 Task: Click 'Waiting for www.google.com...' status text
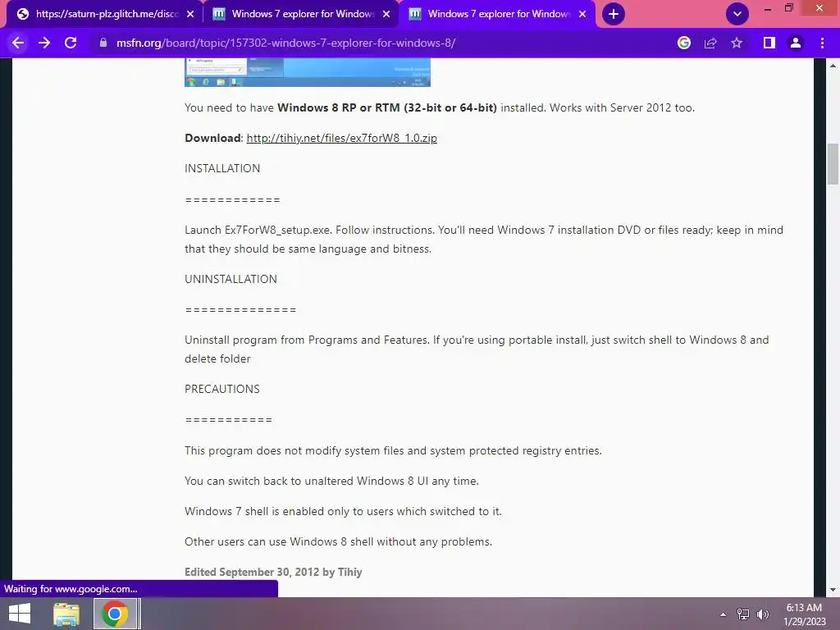(x=71, y=589)
